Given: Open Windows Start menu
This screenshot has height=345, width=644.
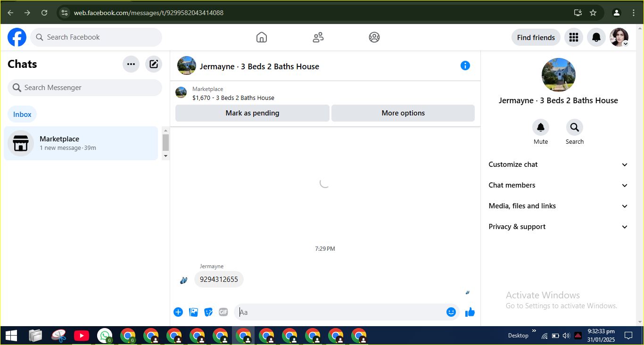Looking at the screenshot, I should [x=11, y=336].
